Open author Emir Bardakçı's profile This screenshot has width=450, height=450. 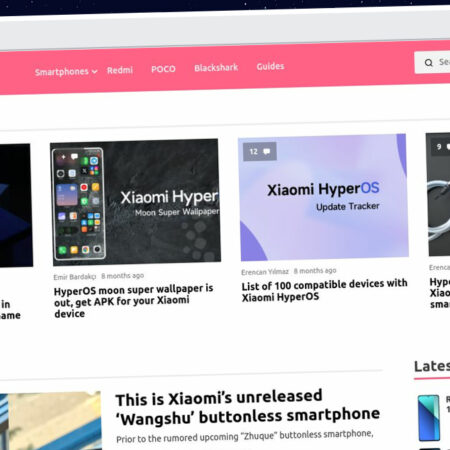click(75, 277)
